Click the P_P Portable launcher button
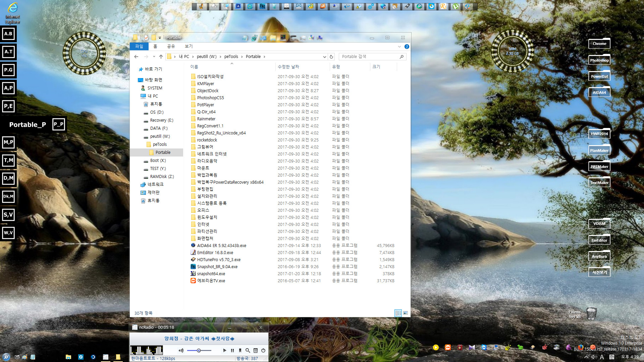644x362 pixels. pyautogui.click(x=58, y=124)
